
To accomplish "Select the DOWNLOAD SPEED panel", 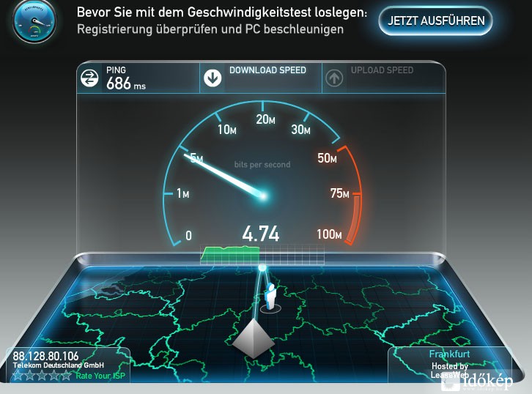I will coord(261,78).
